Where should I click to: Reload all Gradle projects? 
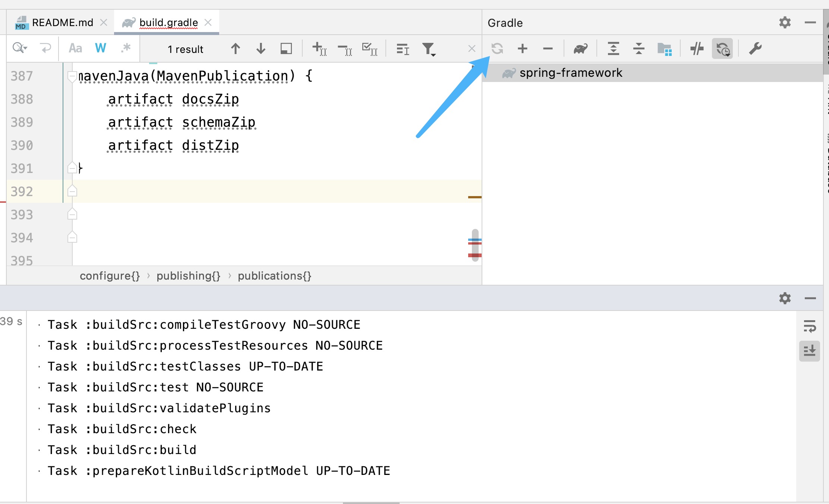[x=497, y=48]
